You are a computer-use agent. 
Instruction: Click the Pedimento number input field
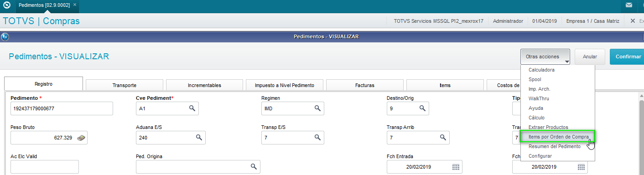62,108
